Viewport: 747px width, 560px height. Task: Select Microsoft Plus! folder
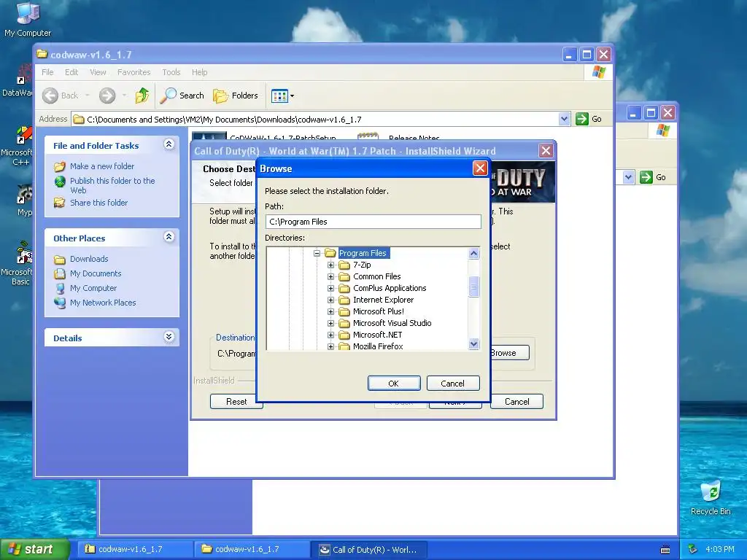[x=379, y=311]
